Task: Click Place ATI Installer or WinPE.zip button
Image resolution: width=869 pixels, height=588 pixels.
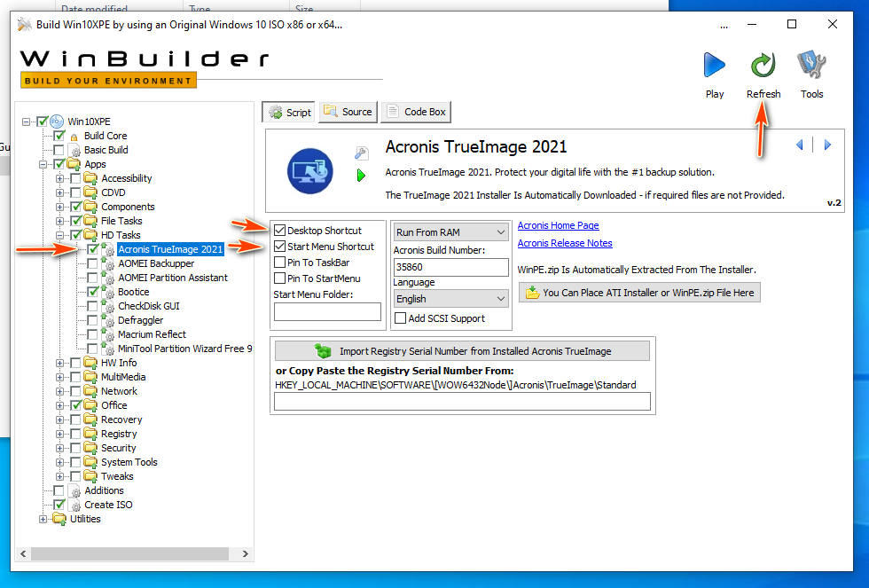Action: pos(639,293)
